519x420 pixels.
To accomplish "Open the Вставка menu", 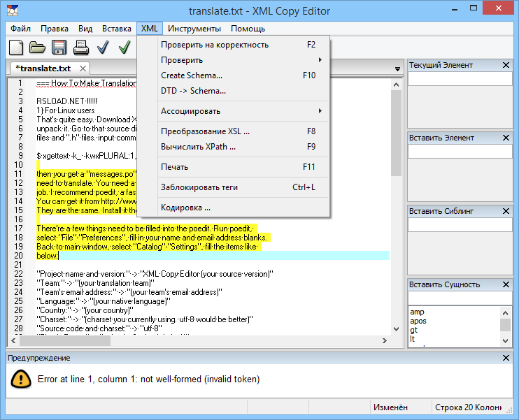I will [117, 29].
